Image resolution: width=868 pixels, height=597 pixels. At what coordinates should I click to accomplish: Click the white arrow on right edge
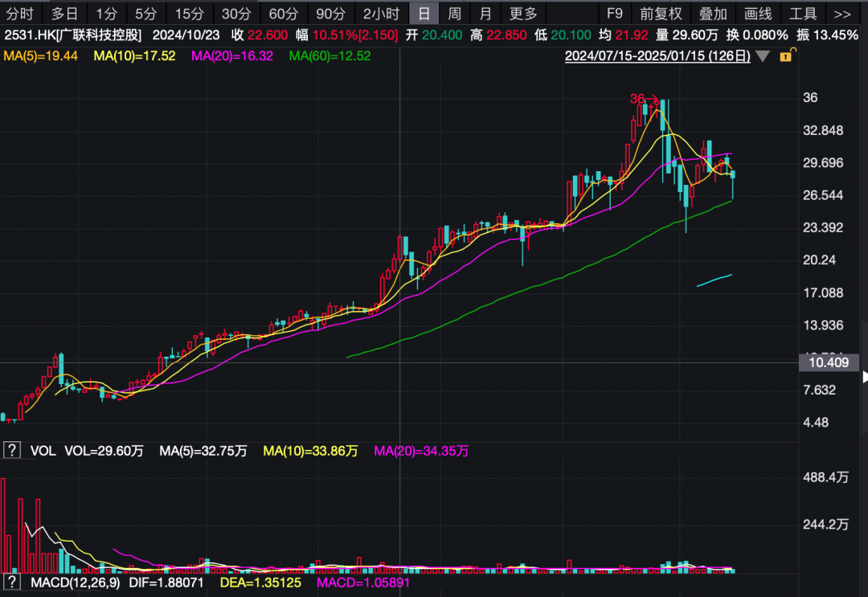point(865,377)
